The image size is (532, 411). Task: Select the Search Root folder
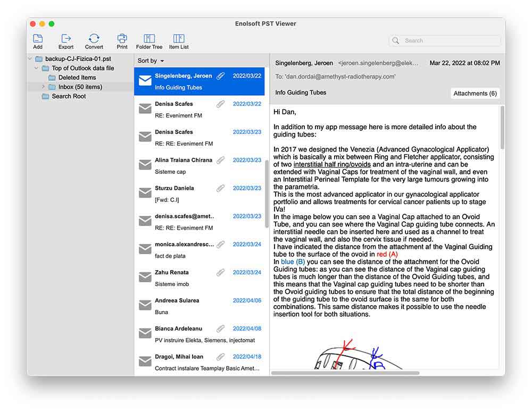pyautogui.click(x=69, y=96)
